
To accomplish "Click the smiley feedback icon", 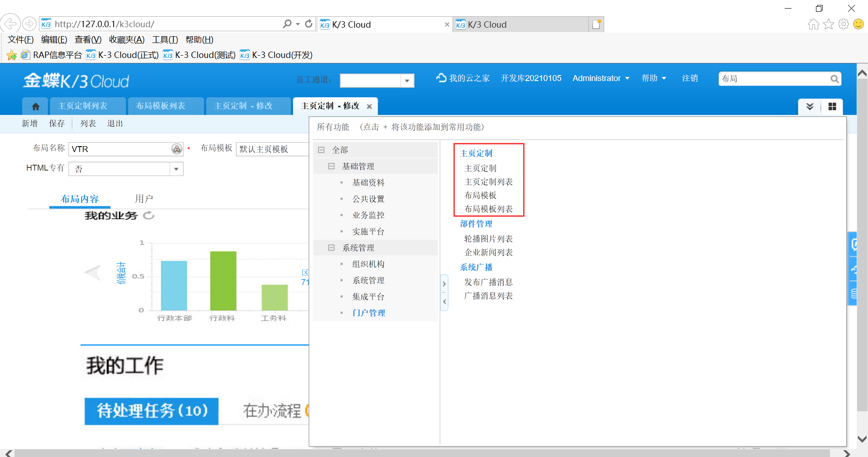I will pos(858,24).
